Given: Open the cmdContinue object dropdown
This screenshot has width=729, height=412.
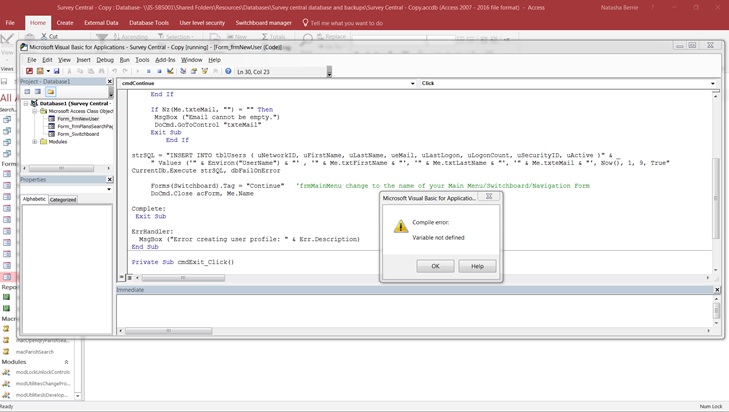Looking at the screenshot, I should [x=412, y=83].
